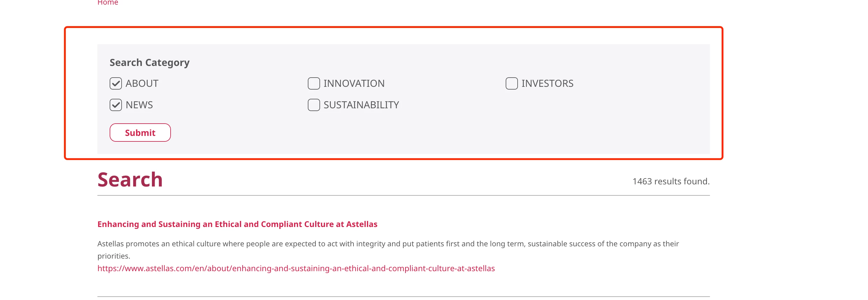Image resolution: width=868 pixels, height=300 pixels.
Task: Click the INVESTORS label text
Action: (x=547, y=83)
